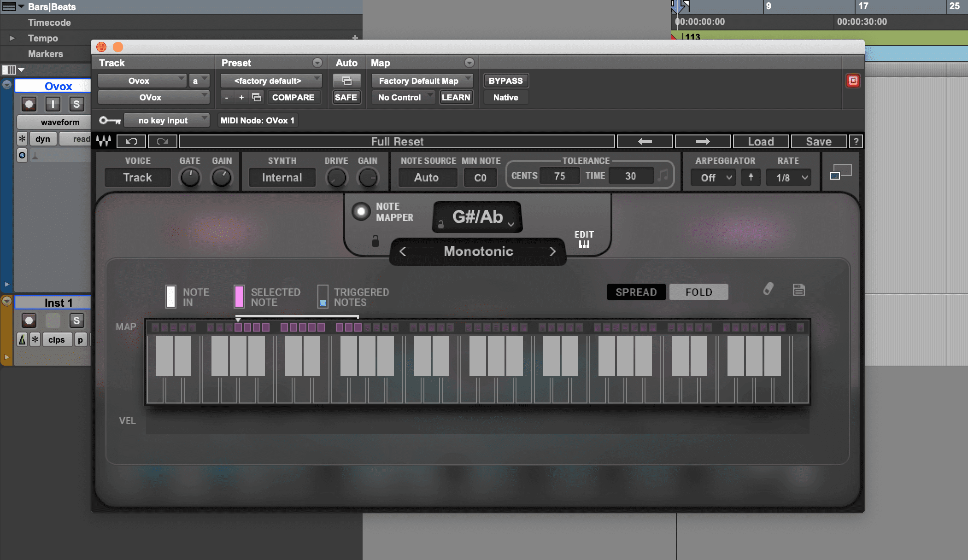Viewport: 968px width, 560px height.
Task: Click the COMPARE button
Action: pos(293,97)
